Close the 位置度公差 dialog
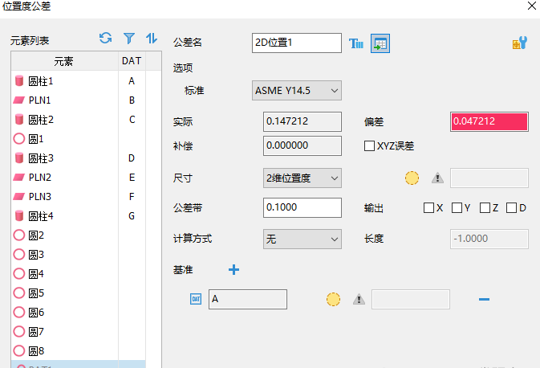 [532, 6]
